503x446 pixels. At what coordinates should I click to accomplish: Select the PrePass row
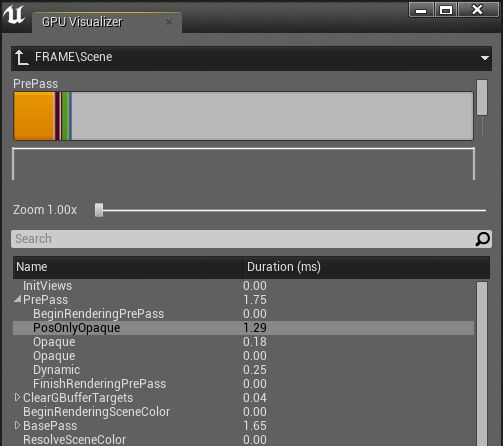pyautogui.click(x=243, y=300)
